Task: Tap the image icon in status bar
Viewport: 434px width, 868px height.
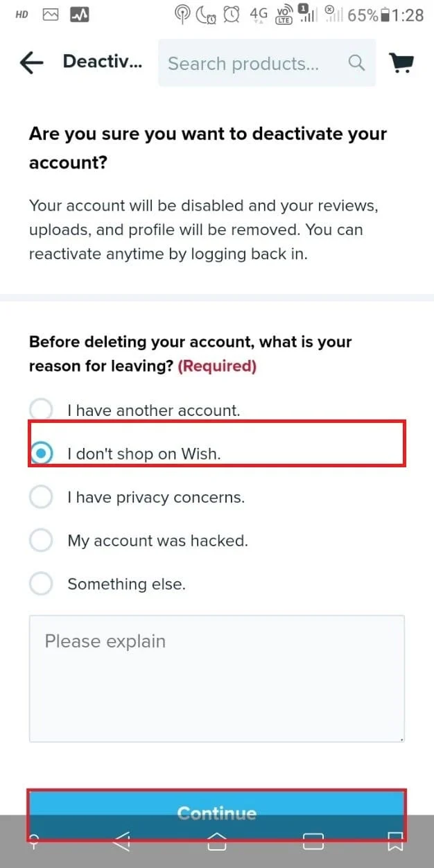Action: coord(51,14)
